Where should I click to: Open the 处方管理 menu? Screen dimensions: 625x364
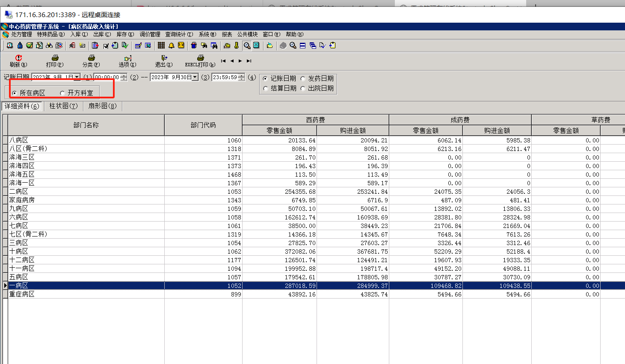pyautogui.click(x=21, y=34)
